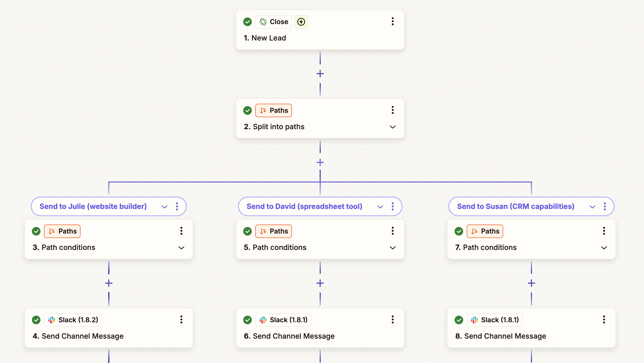Click green check status on step 8
This screenshot has height=363, width=644.
click(459, 320)
